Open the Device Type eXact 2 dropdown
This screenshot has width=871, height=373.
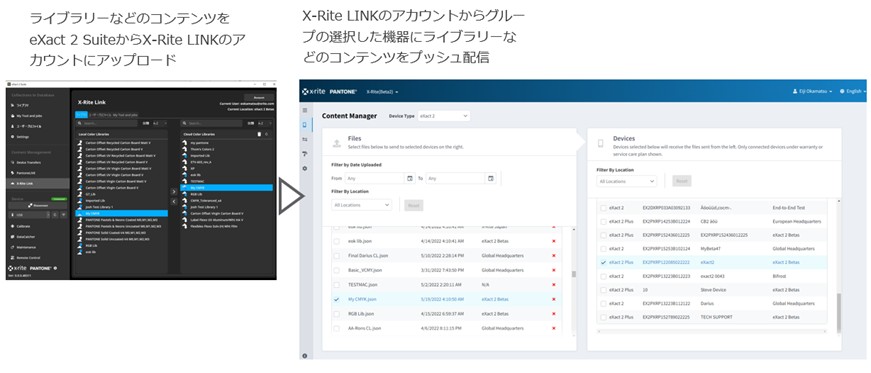(443, 116)
